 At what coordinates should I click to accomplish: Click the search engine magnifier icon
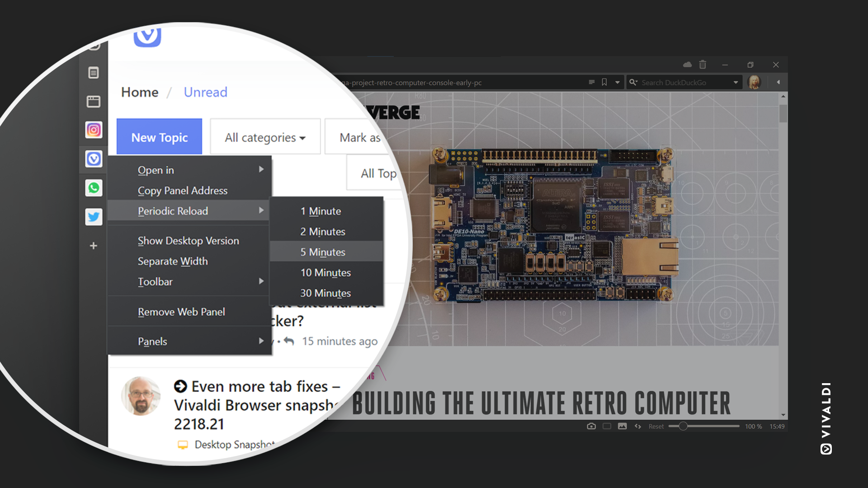[x=633, y=82]
